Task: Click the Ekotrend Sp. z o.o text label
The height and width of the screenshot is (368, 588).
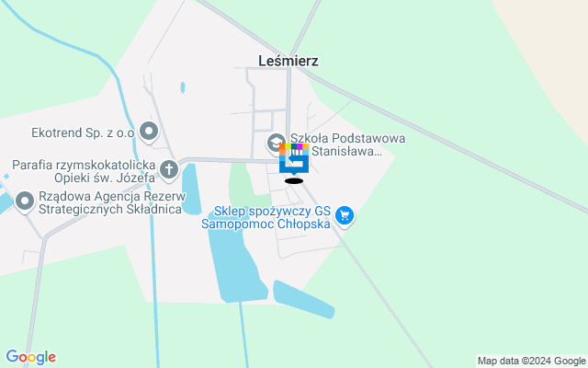Action: pos(83,132)
